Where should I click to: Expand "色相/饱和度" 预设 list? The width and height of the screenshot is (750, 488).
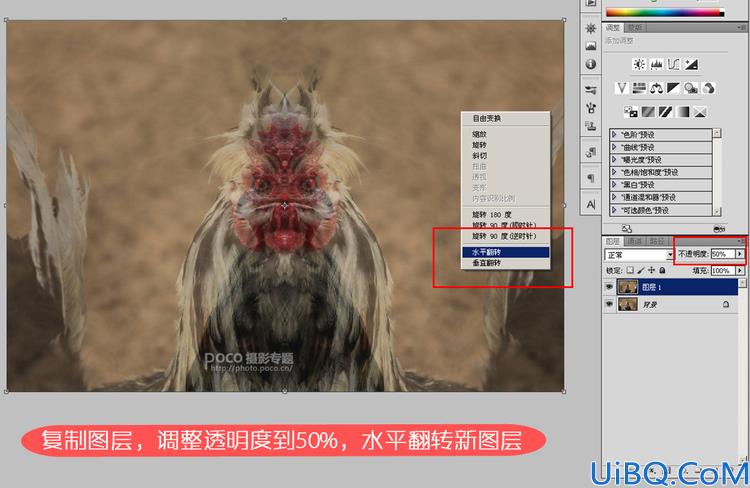(614, 172)
